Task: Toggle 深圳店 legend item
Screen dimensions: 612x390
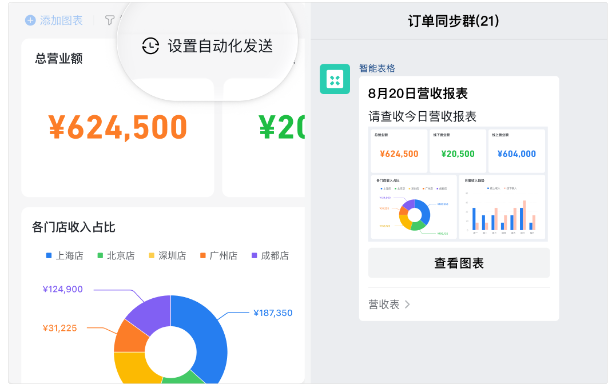Action: [167, 256]
